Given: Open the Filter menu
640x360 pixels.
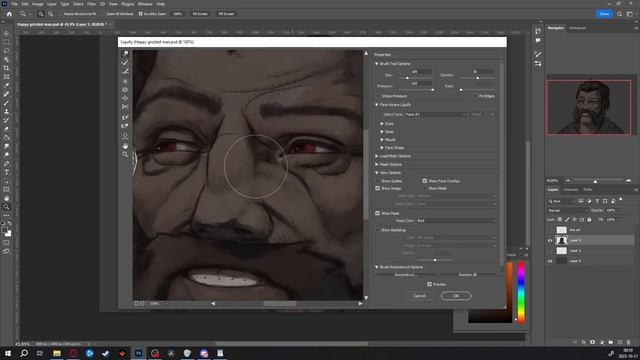Looking at the screenshot, I should click(x=91, y=4).
